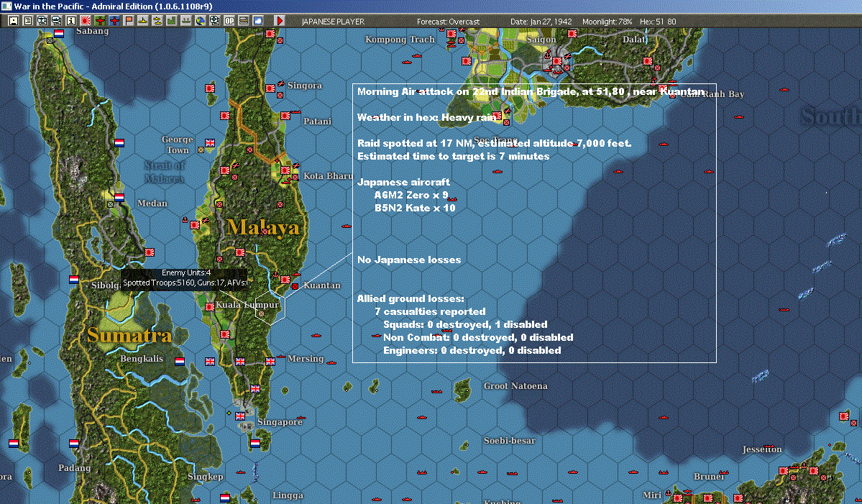862x504 pixels.
Task: Select the British flag base at George Town
Action: (x=210, y=143)
